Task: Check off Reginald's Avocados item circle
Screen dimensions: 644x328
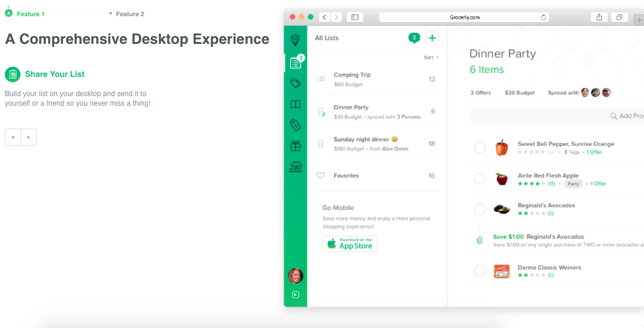Action: pyautogui.click(x=480, y=209)
